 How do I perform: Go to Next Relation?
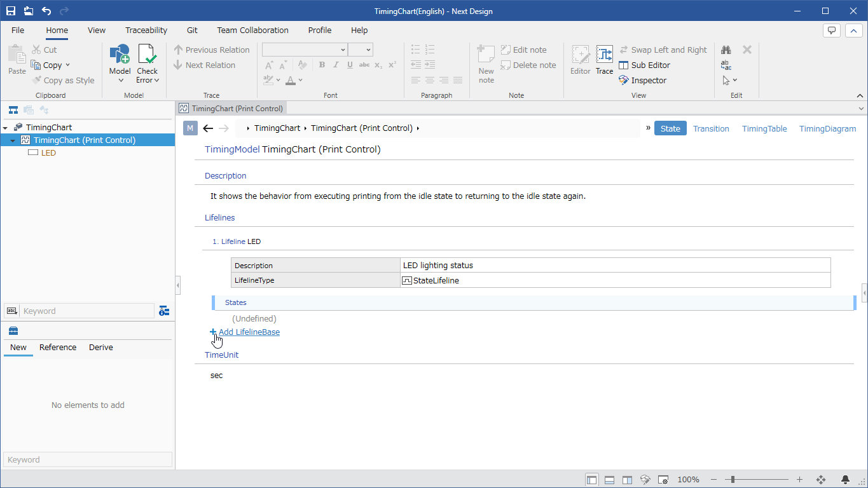[205, 65]
